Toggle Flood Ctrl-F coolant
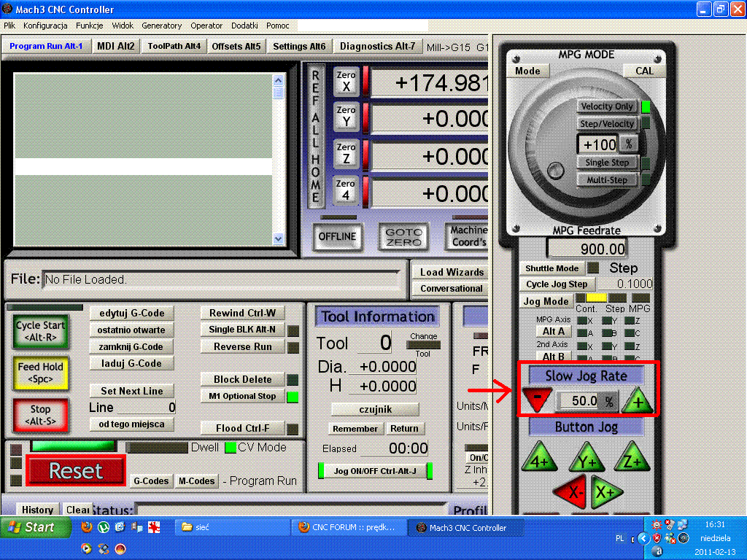 pyautogui.click(x=242, y=429)
